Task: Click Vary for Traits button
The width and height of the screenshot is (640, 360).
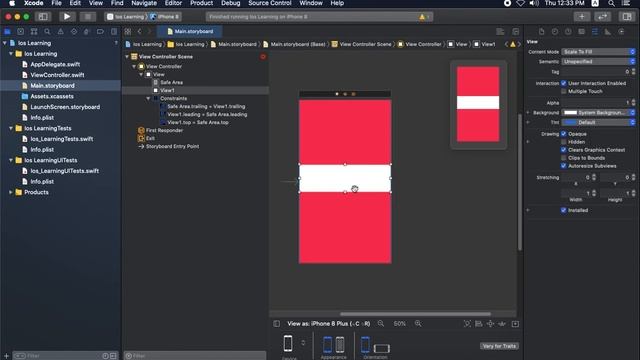Action: click(499, 346)
